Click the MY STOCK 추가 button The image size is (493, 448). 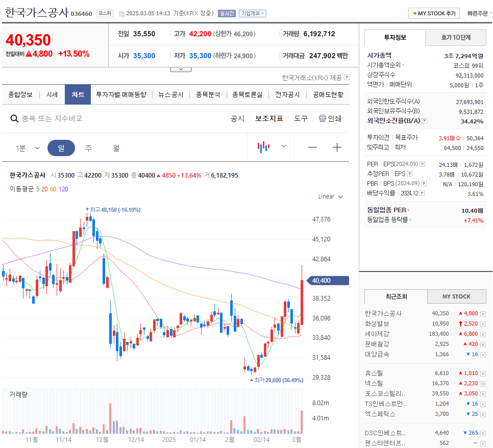(433, 13)
